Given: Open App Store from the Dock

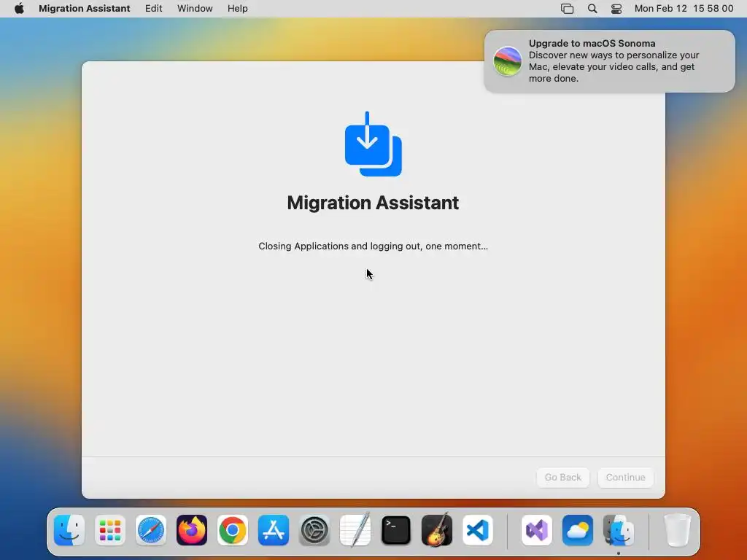Looking at the screenshot, I should [274, 530].
